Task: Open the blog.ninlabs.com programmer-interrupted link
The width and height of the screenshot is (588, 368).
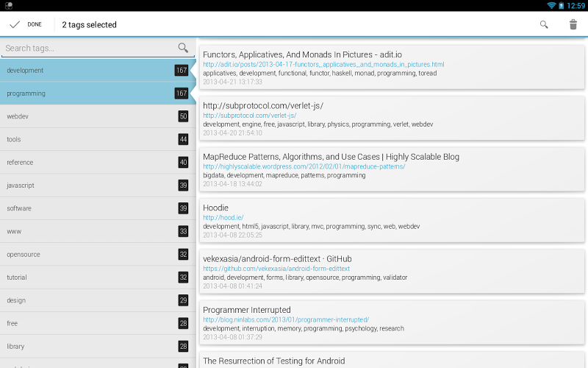Action: coord(286,319)
